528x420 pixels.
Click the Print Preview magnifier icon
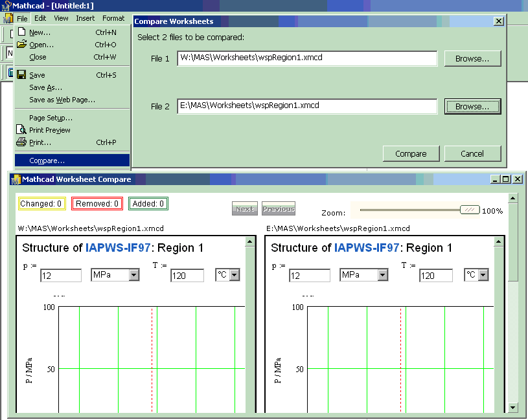21,129
